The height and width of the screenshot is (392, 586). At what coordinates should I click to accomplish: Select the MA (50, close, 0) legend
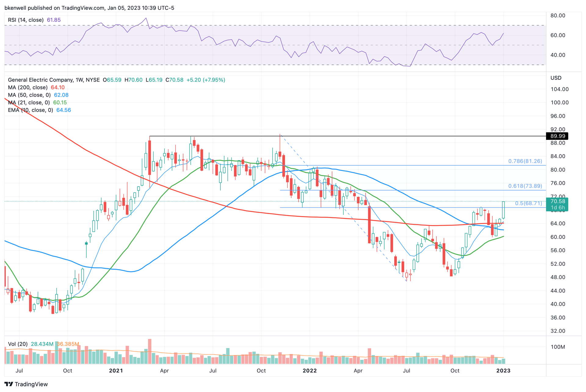pyautogui.click(x=29, y=95)
